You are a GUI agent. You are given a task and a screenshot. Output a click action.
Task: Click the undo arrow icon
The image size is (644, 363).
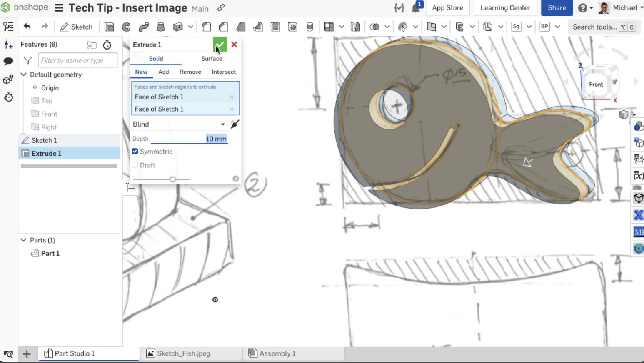tap(27, 27)
